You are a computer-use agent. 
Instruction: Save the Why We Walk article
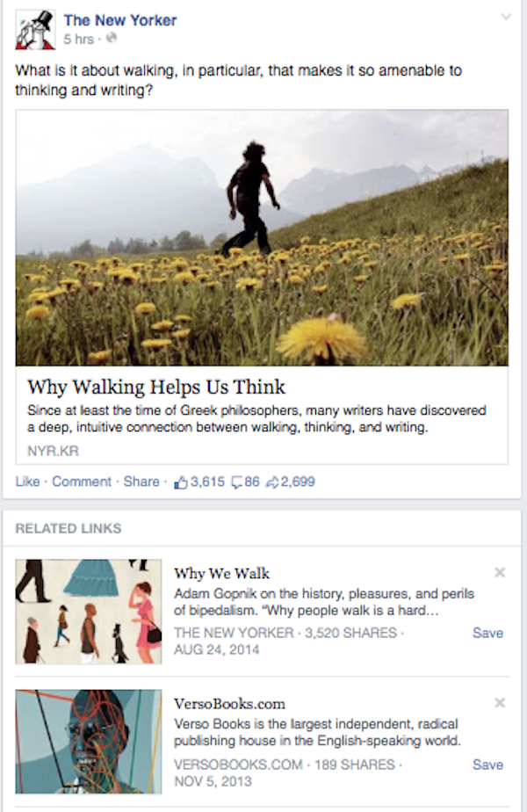487,633
